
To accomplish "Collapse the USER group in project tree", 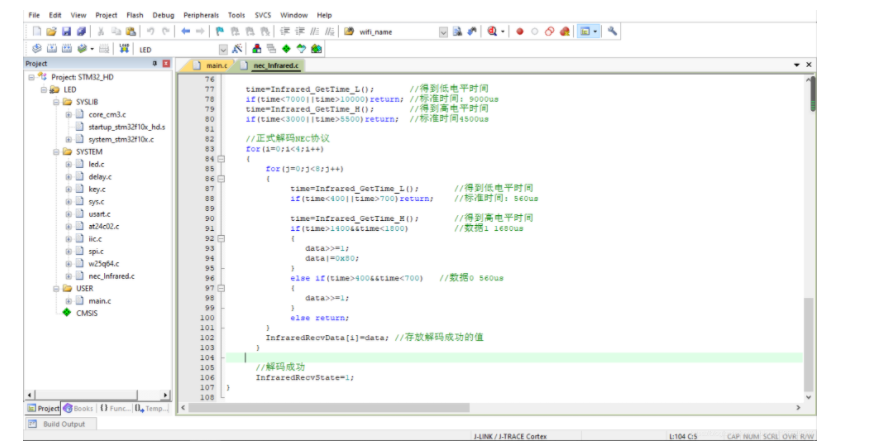I will click(56, 288).
